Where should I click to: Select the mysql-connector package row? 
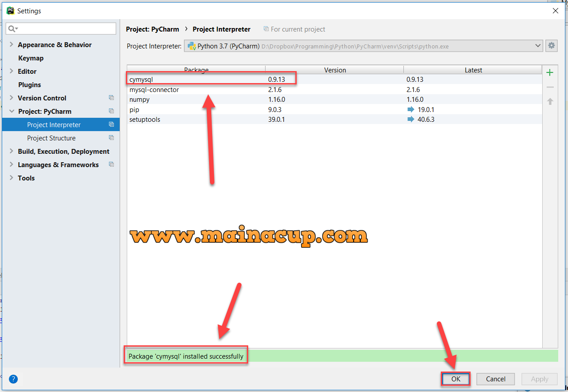point(334,90)
